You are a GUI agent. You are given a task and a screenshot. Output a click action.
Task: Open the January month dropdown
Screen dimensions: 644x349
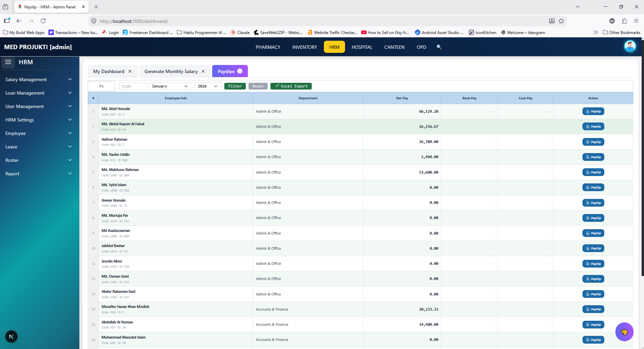[x=170, y=86]
